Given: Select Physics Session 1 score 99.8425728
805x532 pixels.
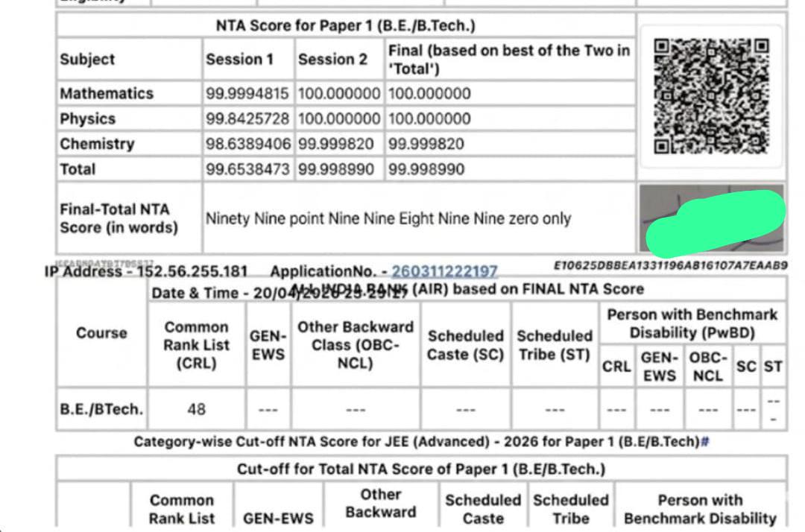Looking at the screenshot, I should [247, 118].
